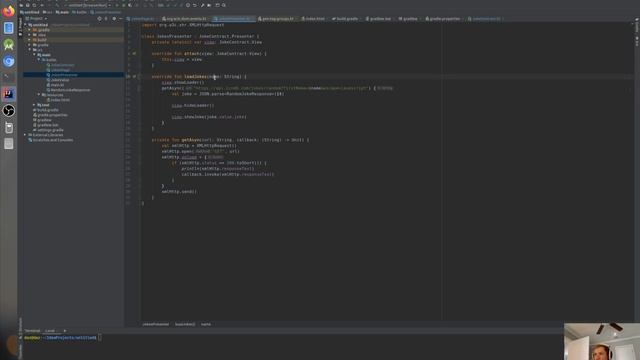Switch to the build.gradle editor tab
The width and height of the screenshot is (640, 360).
coord(347,19)
